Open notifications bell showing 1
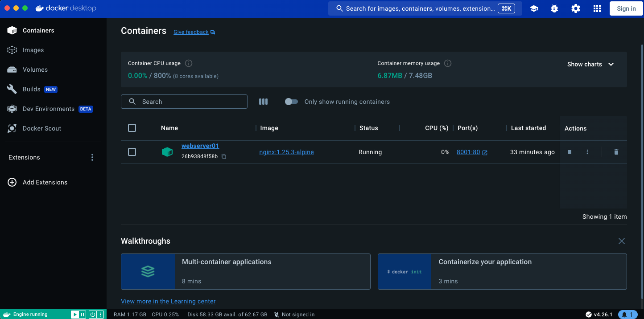The height and width of the screenshot is (319, 644). pyautogui.click(x=628, y=315)
